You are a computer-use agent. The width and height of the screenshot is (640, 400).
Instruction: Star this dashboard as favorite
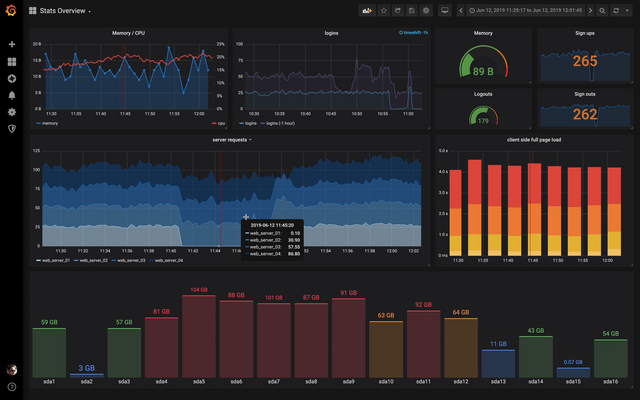[x=384, y=11]
